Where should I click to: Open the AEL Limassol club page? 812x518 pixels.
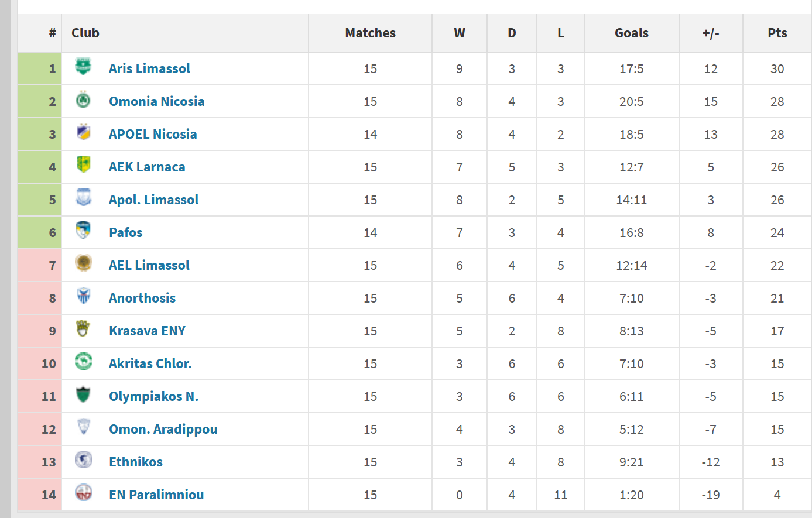(x=149, y=265)
